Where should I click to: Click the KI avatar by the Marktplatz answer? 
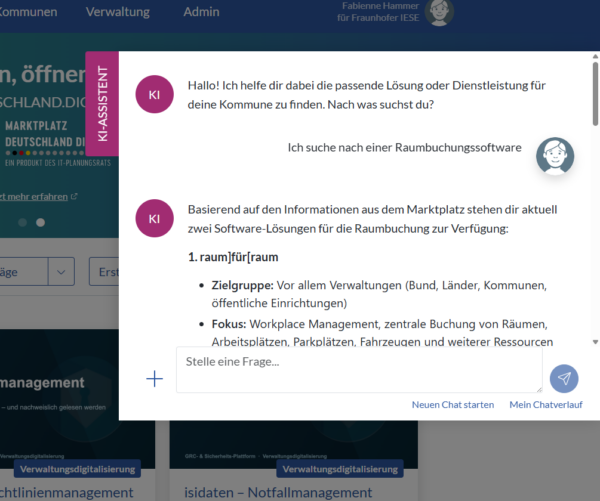(x=155, y=218)
